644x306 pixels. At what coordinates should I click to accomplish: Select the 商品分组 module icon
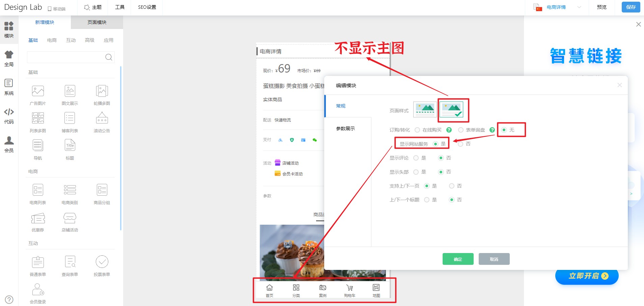pyautogui.click(x=102, y=190)
